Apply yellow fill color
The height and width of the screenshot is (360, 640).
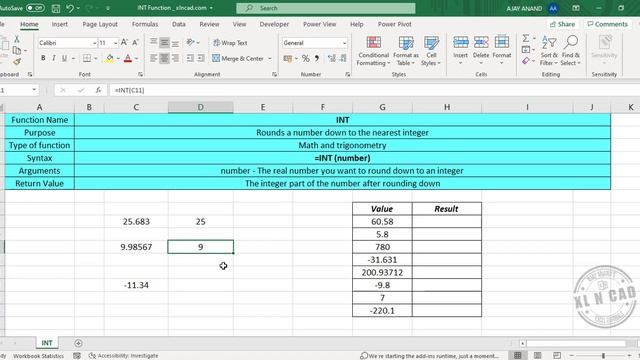pos(109,58)
